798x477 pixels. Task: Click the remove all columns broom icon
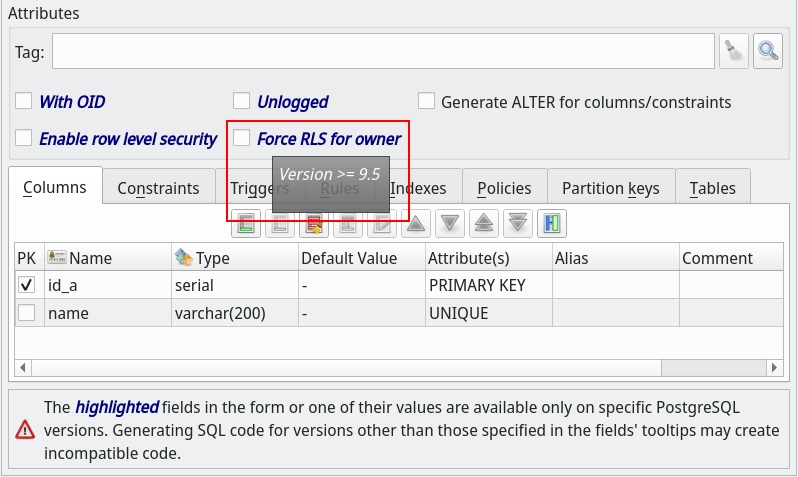click(314, 223)
